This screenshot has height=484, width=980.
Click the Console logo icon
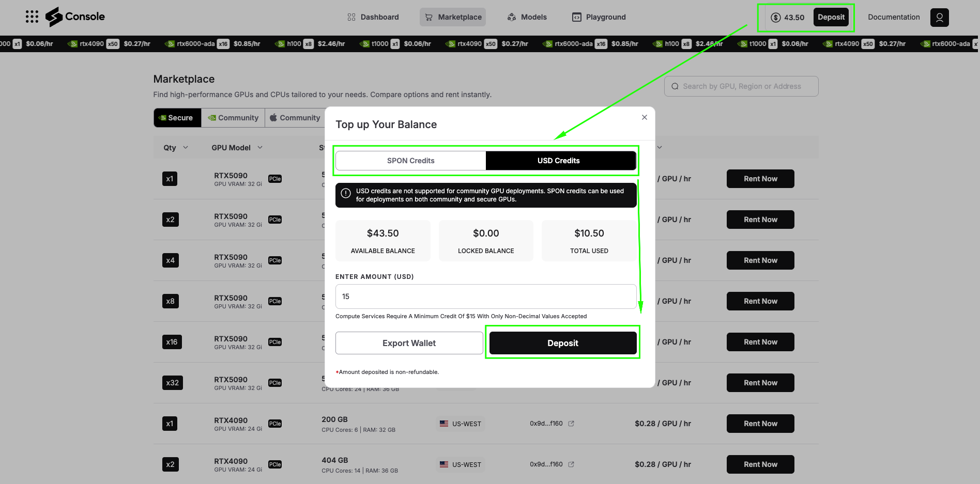(54, 17)
